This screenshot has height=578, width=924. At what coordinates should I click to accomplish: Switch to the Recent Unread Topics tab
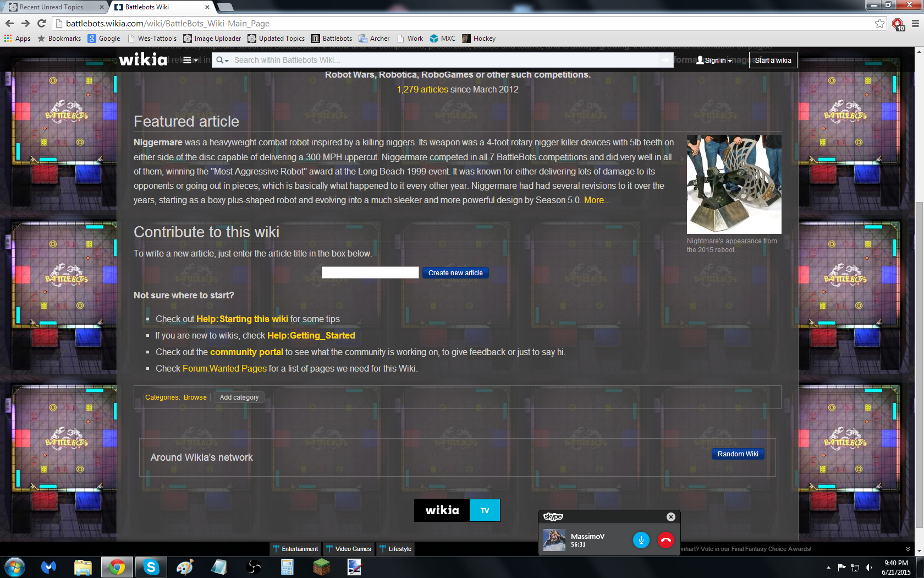54,7
